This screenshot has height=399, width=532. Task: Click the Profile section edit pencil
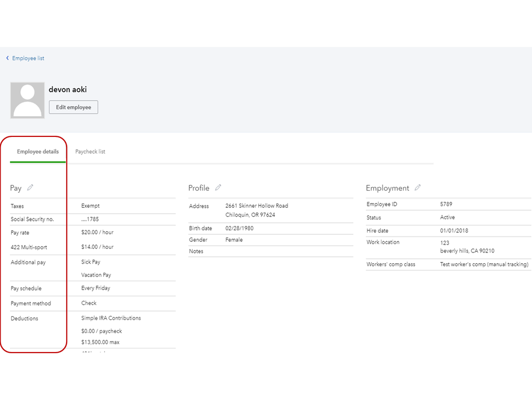218,188
